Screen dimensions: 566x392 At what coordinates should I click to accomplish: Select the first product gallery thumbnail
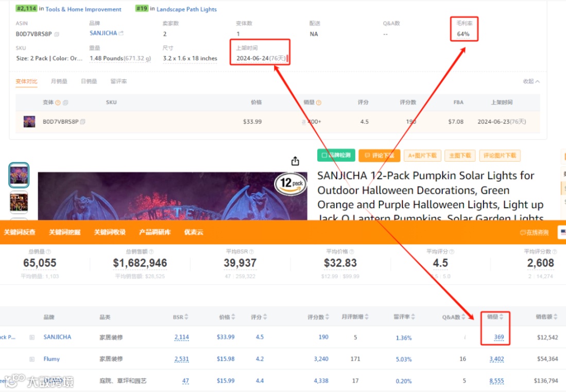pyautogui.click(x=19, y=175)
